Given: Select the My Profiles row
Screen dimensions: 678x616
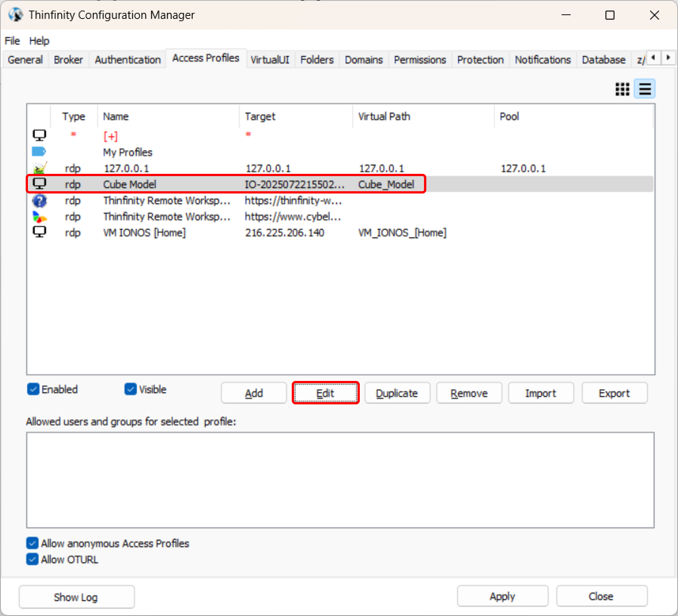Looking at the screenshot, I should point(340,152).
